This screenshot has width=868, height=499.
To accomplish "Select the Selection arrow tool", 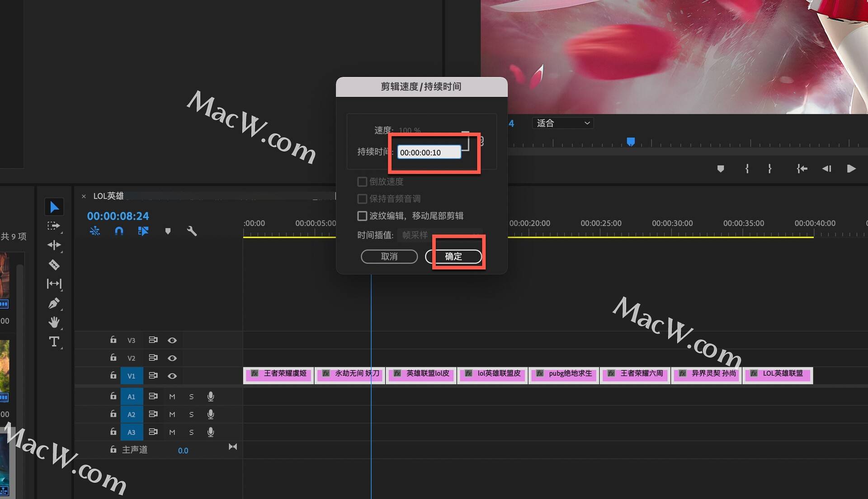I will 54,207.
